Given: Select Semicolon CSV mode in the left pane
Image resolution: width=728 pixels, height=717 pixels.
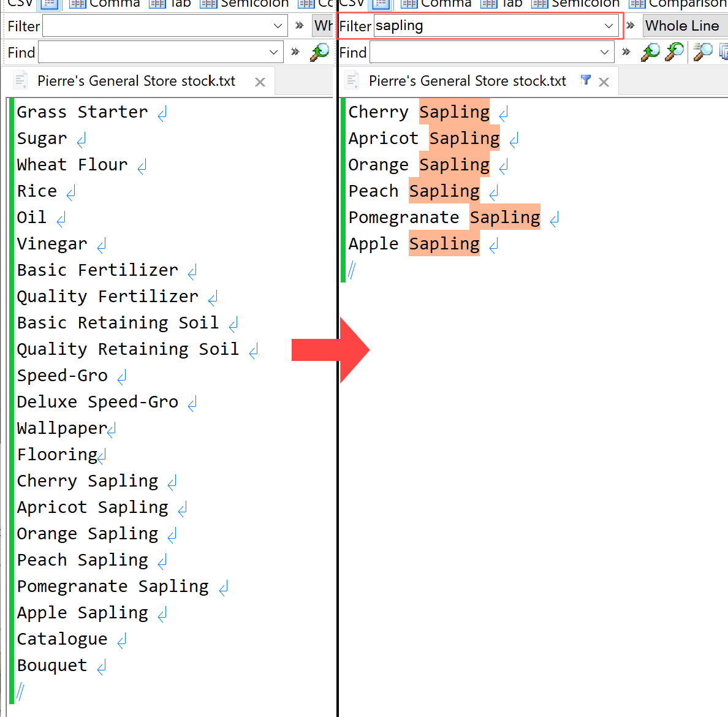Looking at the screenshot, I should tap(245, 4).
